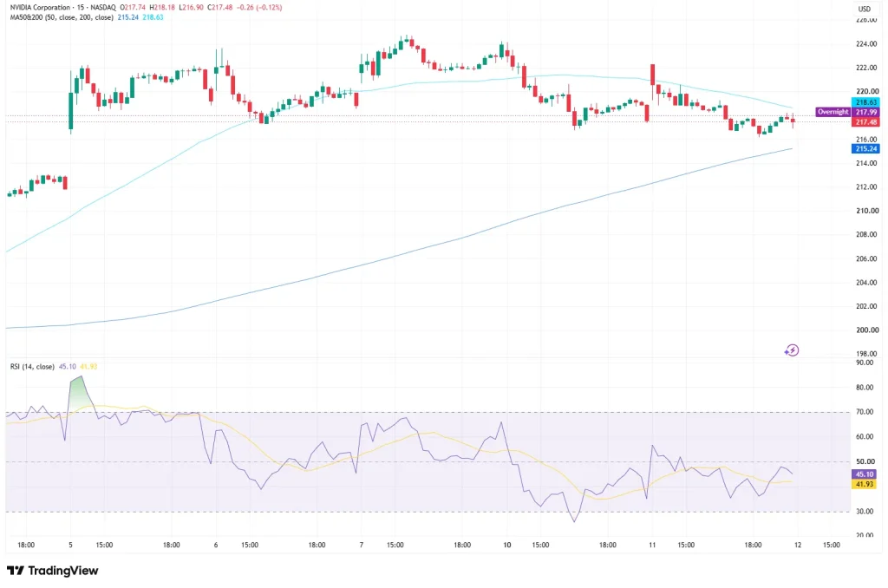Click the 224.00 price axis label

pyautogui.click(x=867, y=44)
